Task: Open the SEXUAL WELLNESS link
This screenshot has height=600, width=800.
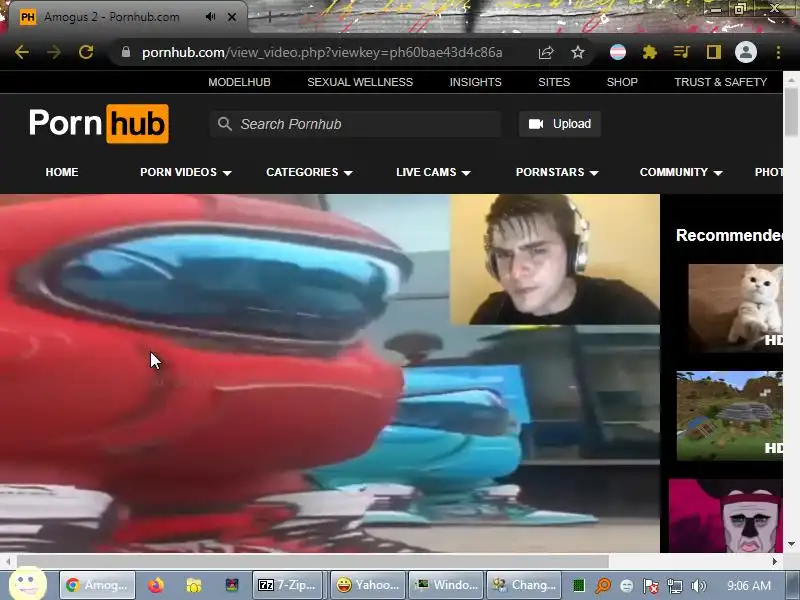Action: [360, 82]
